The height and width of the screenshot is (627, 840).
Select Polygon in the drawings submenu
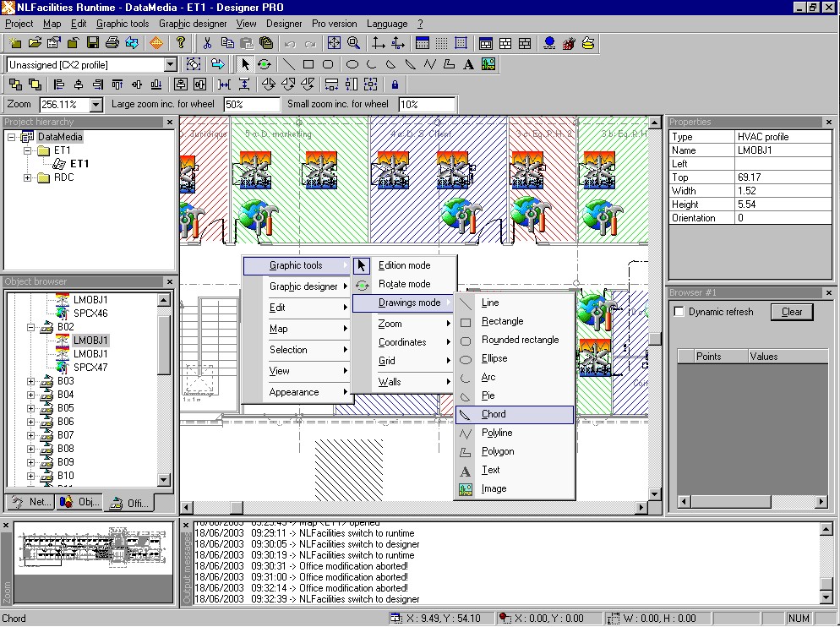click(x=498, y=451)
